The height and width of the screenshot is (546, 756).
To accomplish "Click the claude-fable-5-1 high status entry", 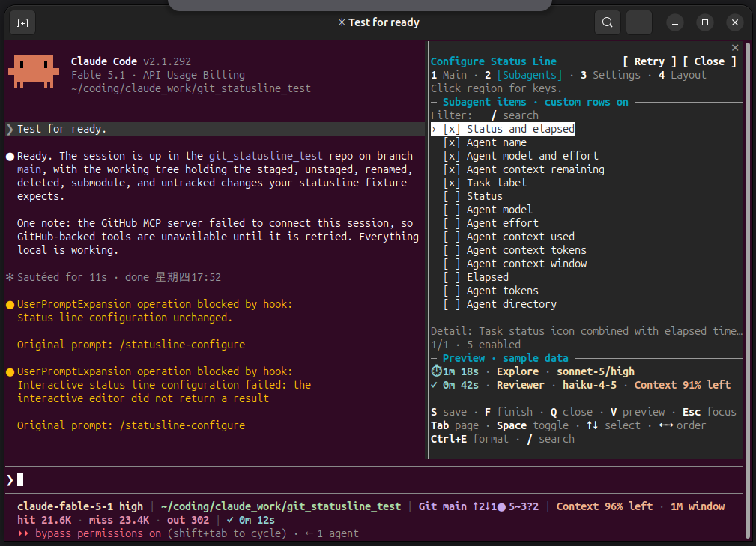I will coord(80,506).
